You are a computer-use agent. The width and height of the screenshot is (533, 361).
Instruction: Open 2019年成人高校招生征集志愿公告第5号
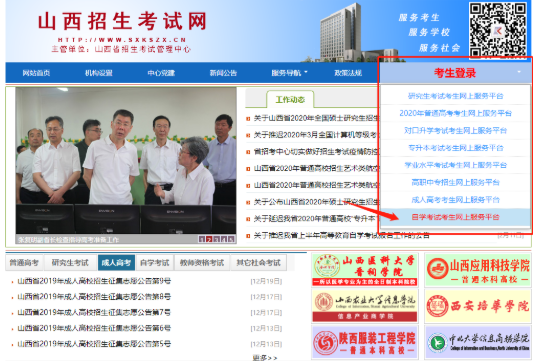(x=94, y=344)
